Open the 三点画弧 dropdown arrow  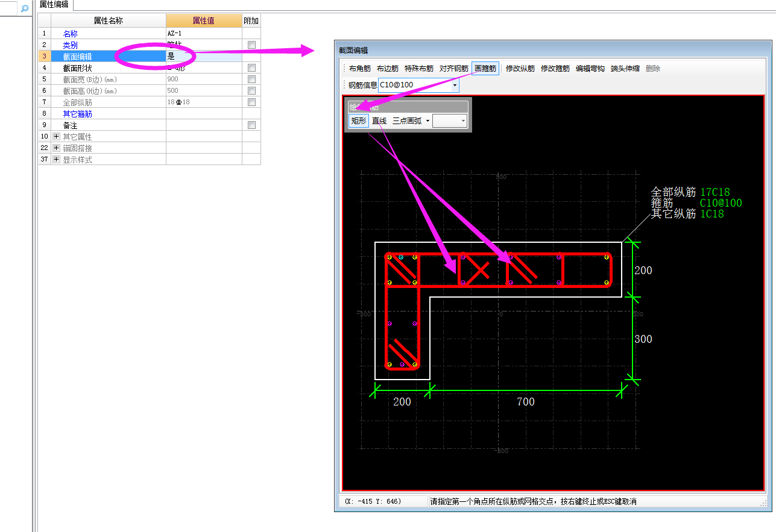tap(427, 121)
